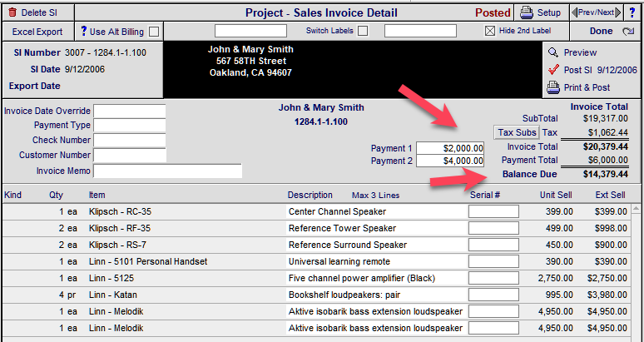Click the Payment 2 amount field

tap(450, 161)
